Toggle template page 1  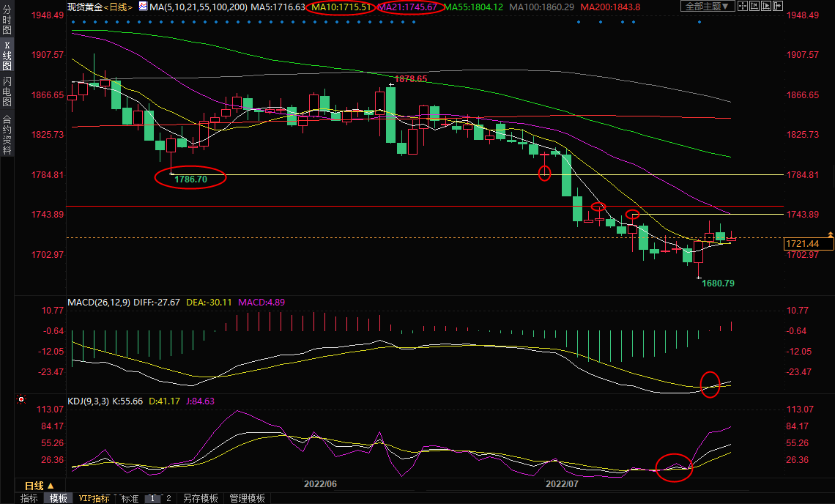coord(153,498)
